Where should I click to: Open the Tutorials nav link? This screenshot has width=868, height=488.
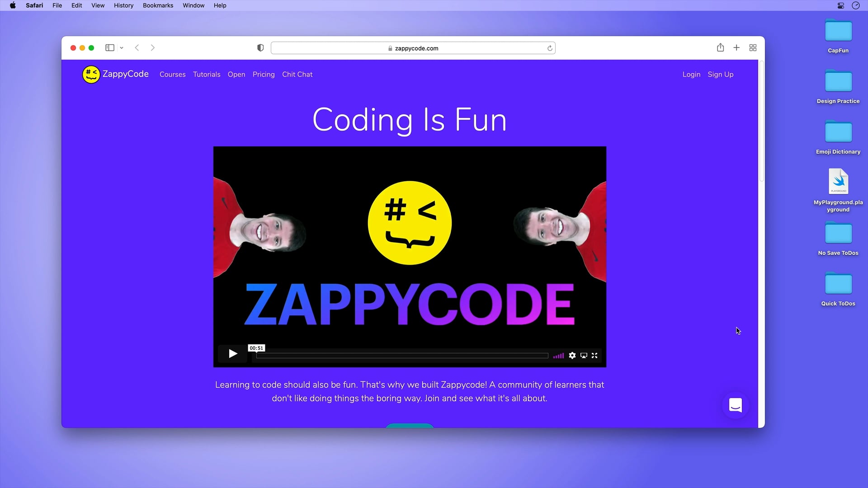click(207, 75)
